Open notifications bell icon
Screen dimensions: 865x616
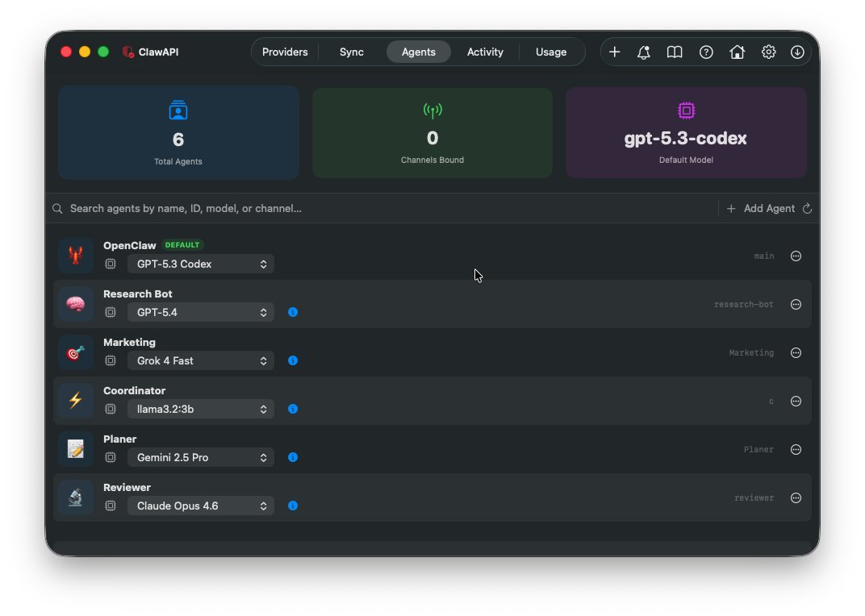click(x=644, y=52)
